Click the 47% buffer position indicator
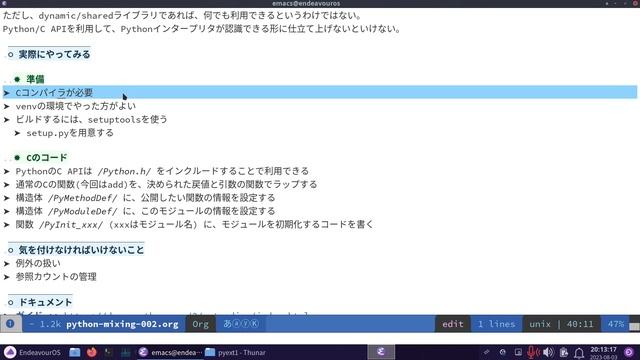Image resolution: width=640 pixels, height=360 pixels. tap(616, 324)
